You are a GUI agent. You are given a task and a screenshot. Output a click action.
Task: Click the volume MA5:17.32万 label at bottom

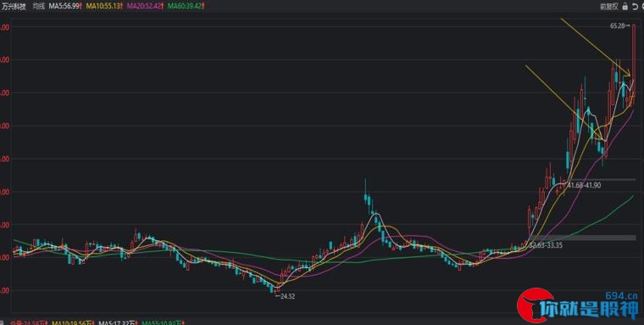pyautogui.click(x=117, y=323)
